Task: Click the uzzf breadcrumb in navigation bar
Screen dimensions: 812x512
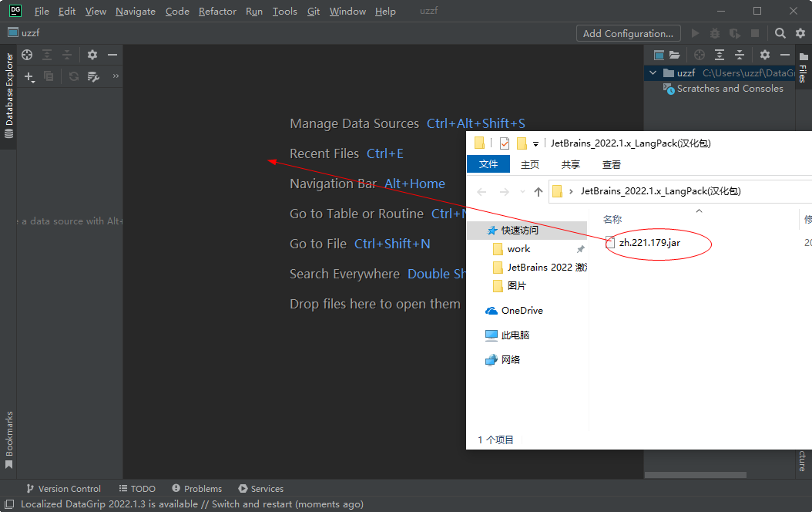Action: [24, 32]
